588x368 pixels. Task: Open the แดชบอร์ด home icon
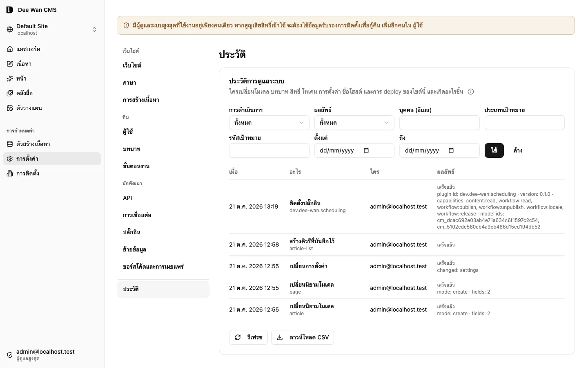(x=10, y=49)
